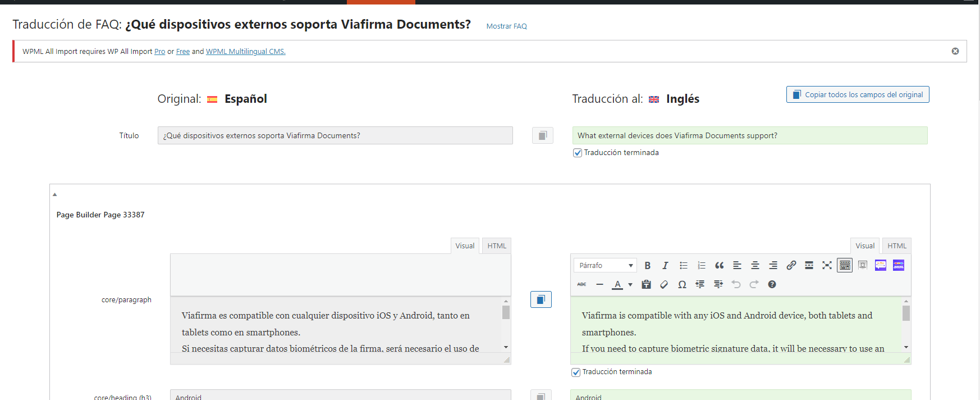Screen dimensions: 980x400
Task: Click the 'Título' field label
Action: [x=129, y=135]
